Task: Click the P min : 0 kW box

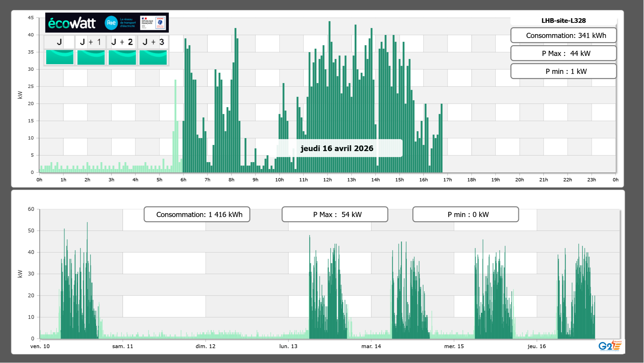Action: (x=465, y=214)
